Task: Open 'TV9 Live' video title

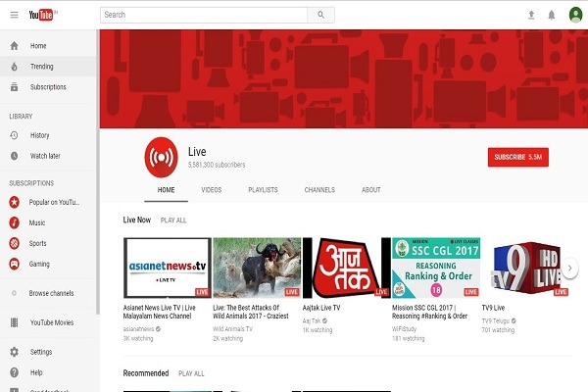Action: tap(493, 308)
